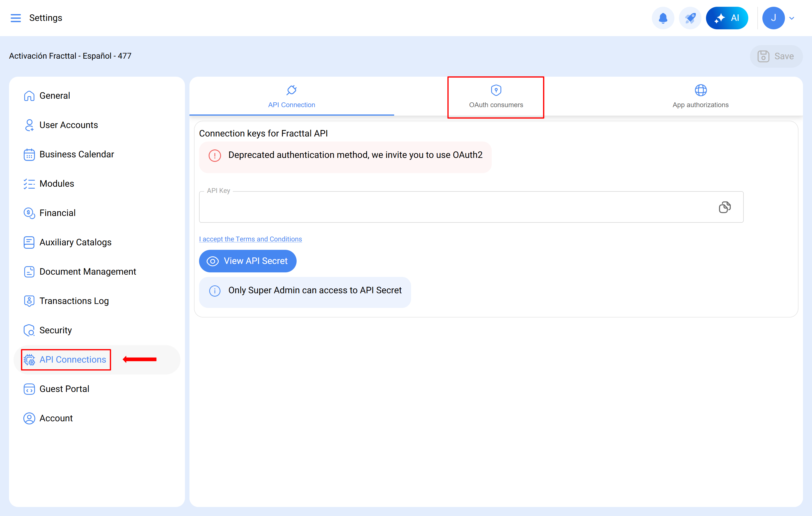Switch to the OAuth consumers tab

[x=496, y=97]
